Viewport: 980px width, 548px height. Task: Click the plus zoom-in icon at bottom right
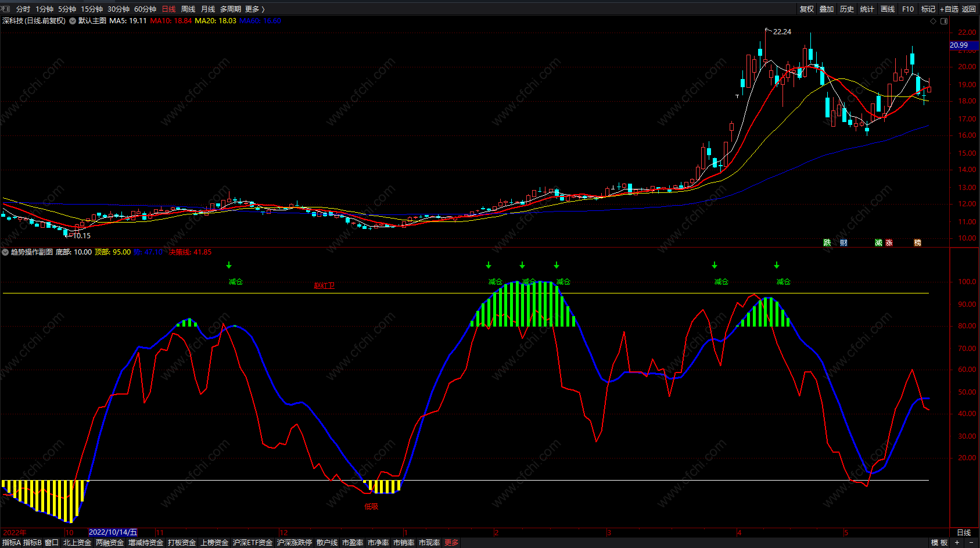[957, 542]
